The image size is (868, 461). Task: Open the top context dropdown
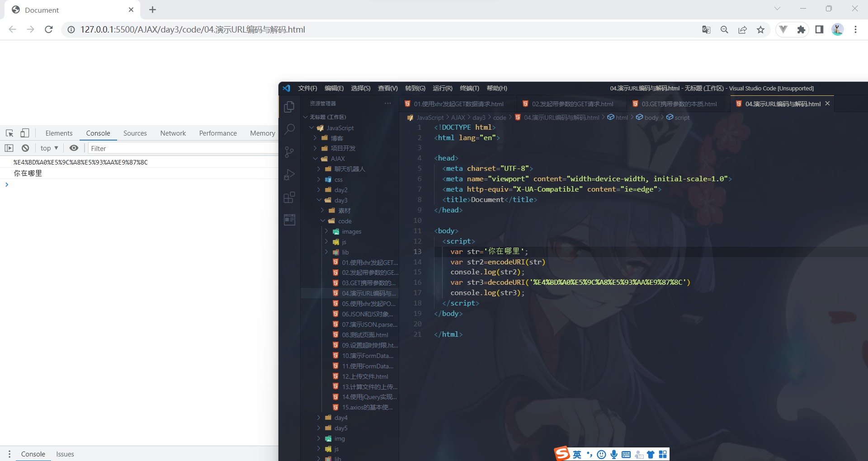tap(49, 148)
